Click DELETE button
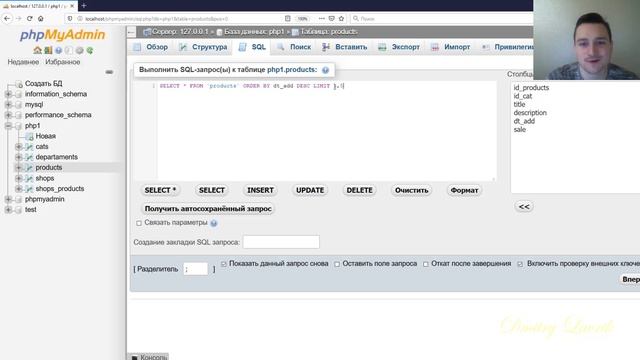 click(x=359, y=191)
